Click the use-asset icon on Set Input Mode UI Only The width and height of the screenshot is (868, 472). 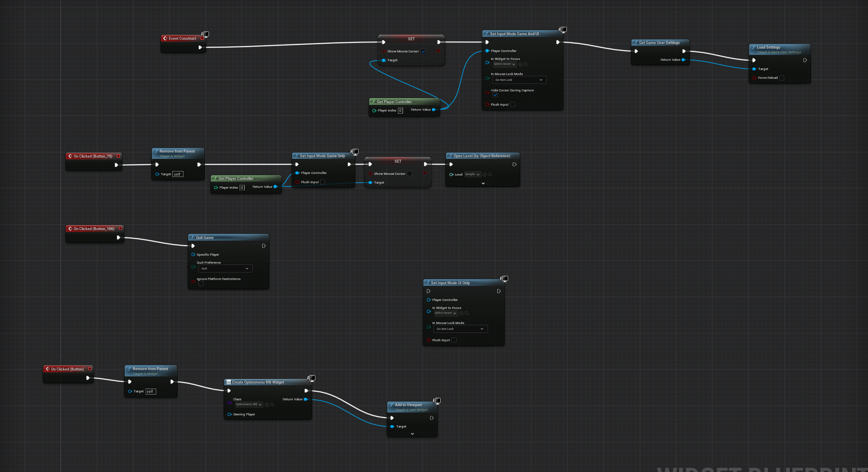(x=461, y=313)
